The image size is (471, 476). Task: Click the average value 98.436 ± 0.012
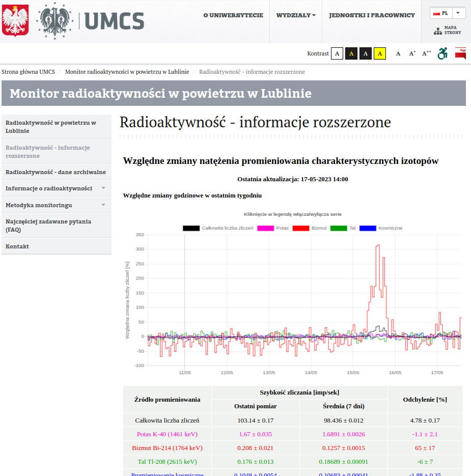[x=344, y=421]
